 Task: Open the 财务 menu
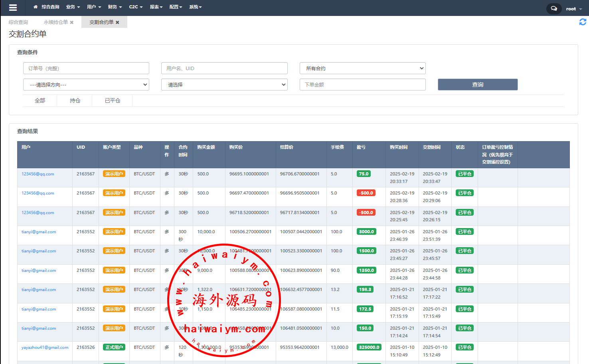click(x=115, y=7)
